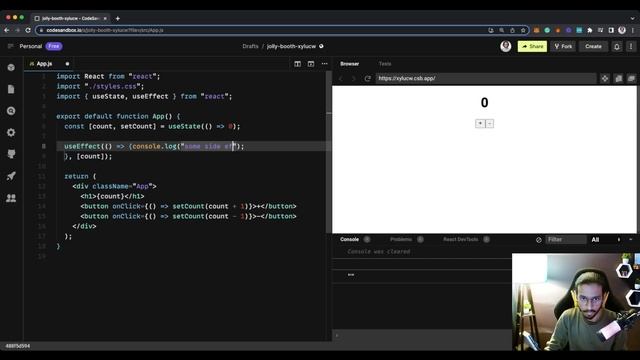640x360 pixels.
Task: Click the user avatar in CodeSandbox header
Action: pos(506,46)
